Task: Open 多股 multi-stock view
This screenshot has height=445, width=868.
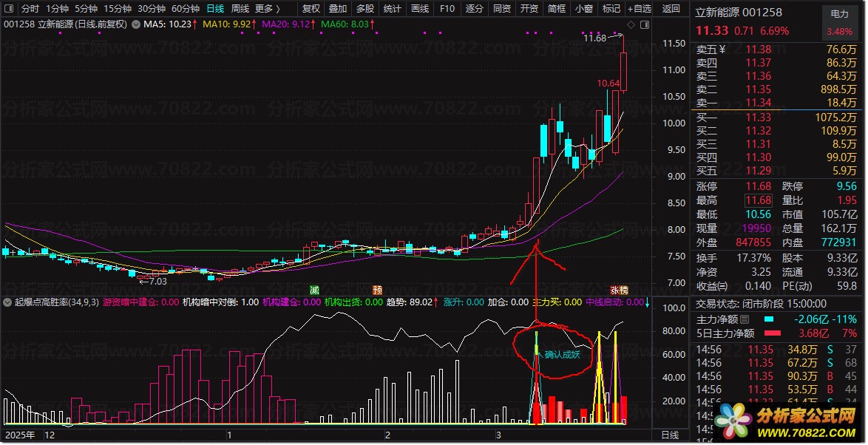Action: [x=365, y=8]
